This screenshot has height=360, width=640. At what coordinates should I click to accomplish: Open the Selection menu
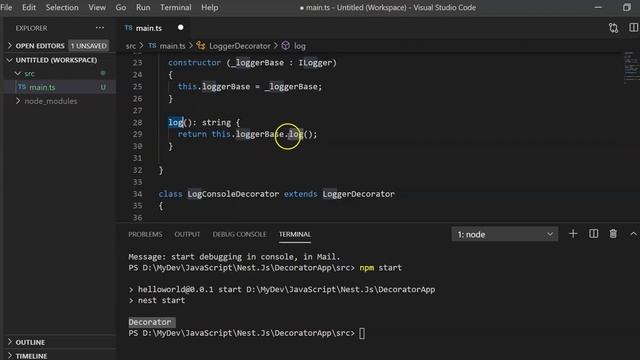point(62,7)
